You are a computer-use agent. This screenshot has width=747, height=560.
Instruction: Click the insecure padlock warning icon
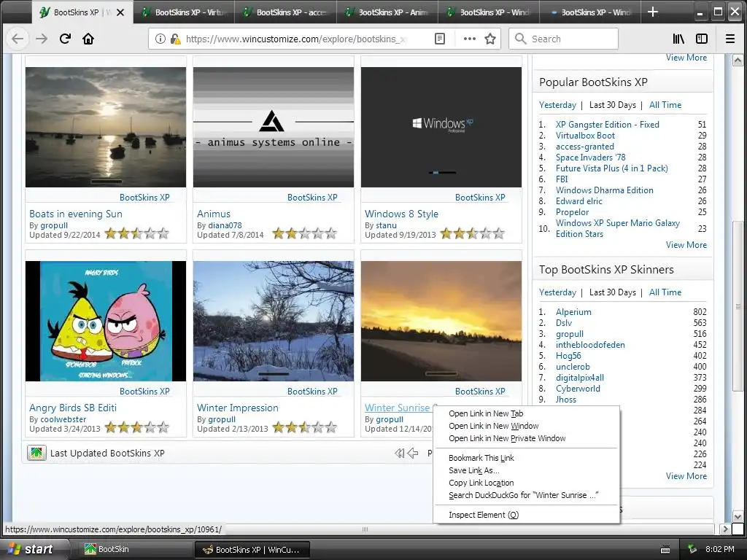pos(175,39)
